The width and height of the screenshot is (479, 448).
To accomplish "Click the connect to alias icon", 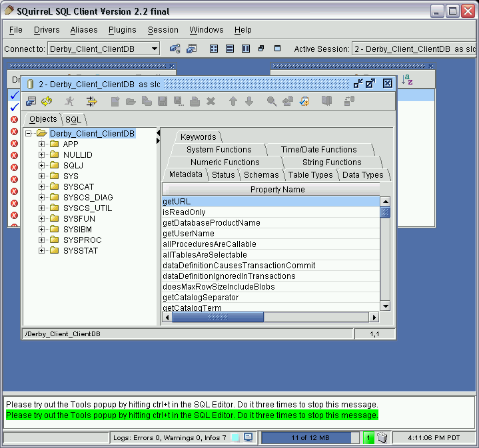I will (175, 49).
